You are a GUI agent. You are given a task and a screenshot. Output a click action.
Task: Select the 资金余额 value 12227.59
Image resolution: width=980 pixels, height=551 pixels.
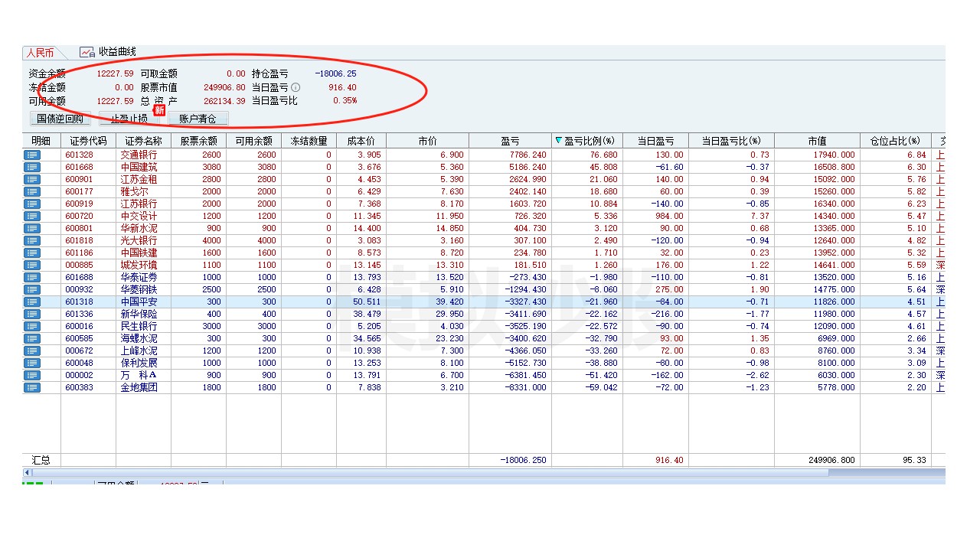coord(115,73)
